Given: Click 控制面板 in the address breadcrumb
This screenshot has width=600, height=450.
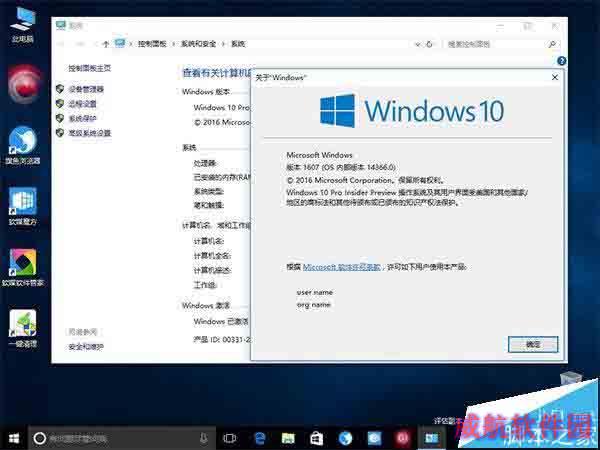Looking at the screenshot, I should [152, 44].
